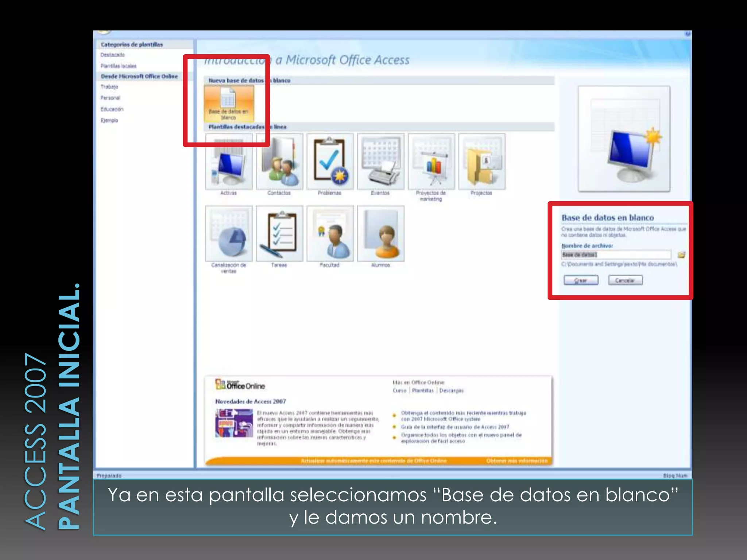Choose the Eventos template icon
The height and width of the screenshot is (560, 747).
[x=381, y=162]
